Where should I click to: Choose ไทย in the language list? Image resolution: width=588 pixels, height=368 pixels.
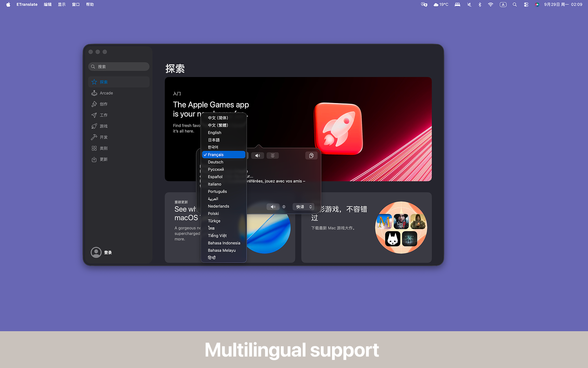[x=224, y=228]
